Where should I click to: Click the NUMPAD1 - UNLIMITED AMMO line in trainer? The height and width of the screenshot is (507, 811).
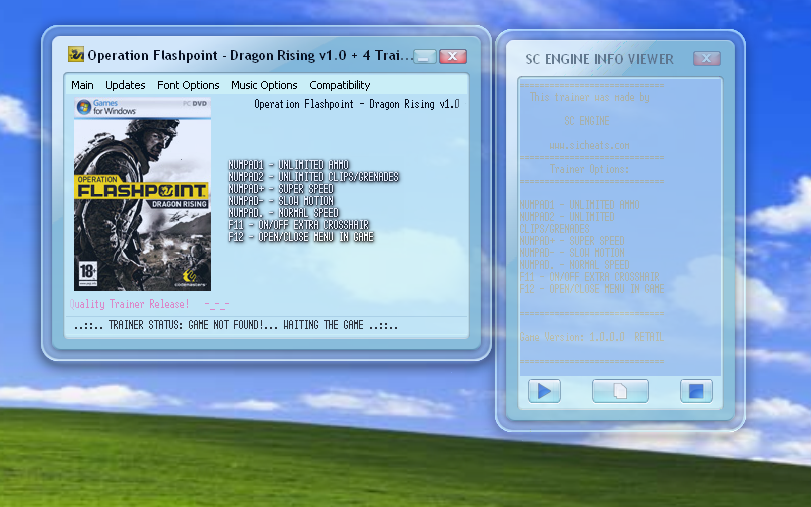tap(289, 165)
